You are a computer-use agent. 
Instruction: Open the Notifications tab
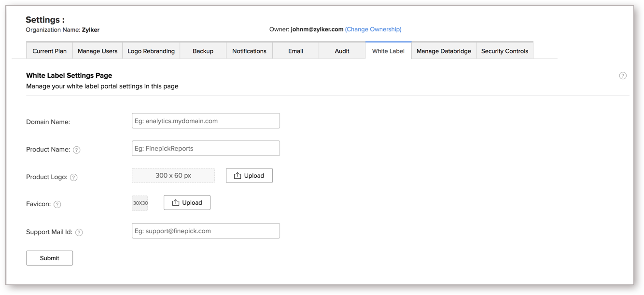[249, 51]
